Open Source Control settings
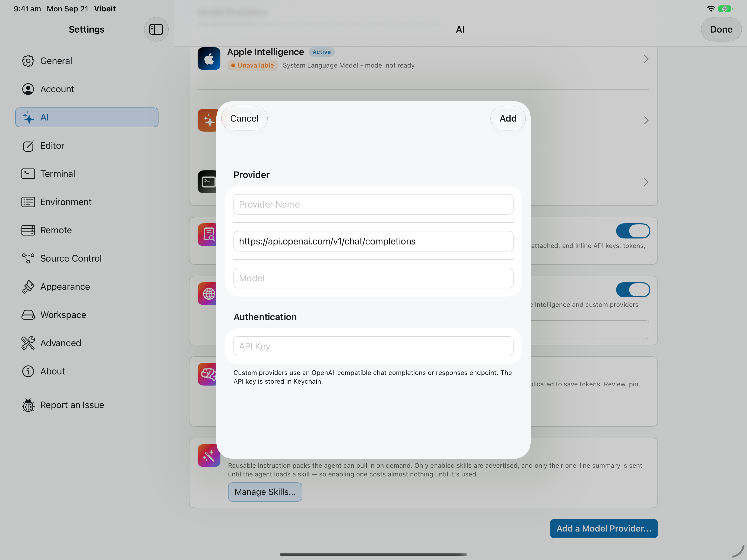The width and height of the screenshot is (747, 560). pyautogui.click(x=87, y=259)
